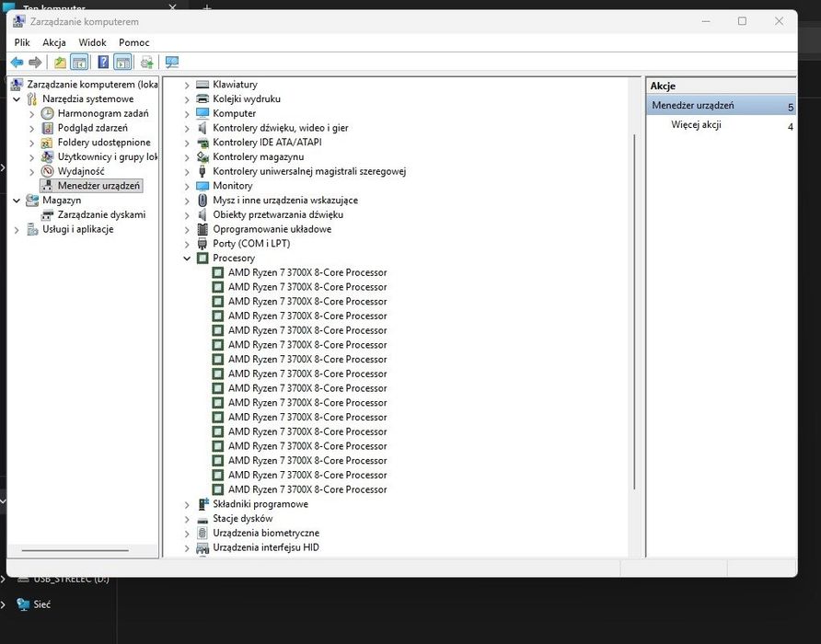
Task: Expand the Sieć chevron in Explorer window
Action: click(3, 604)
